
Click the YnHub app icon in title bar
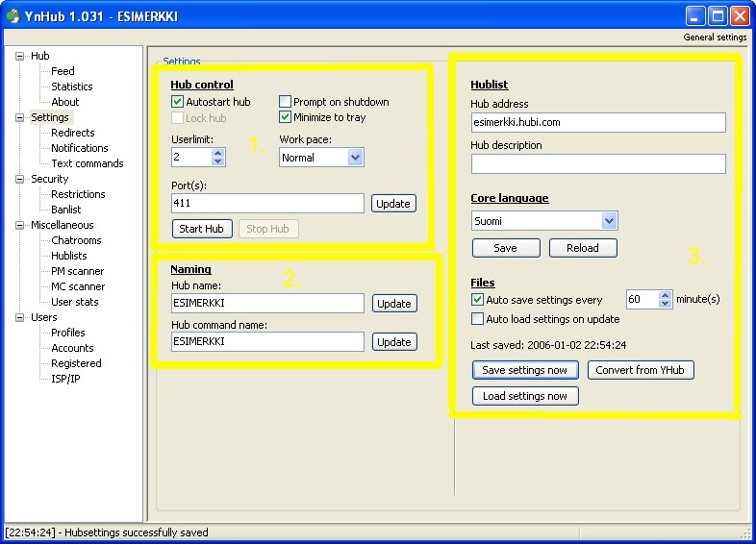pos(13,16)
